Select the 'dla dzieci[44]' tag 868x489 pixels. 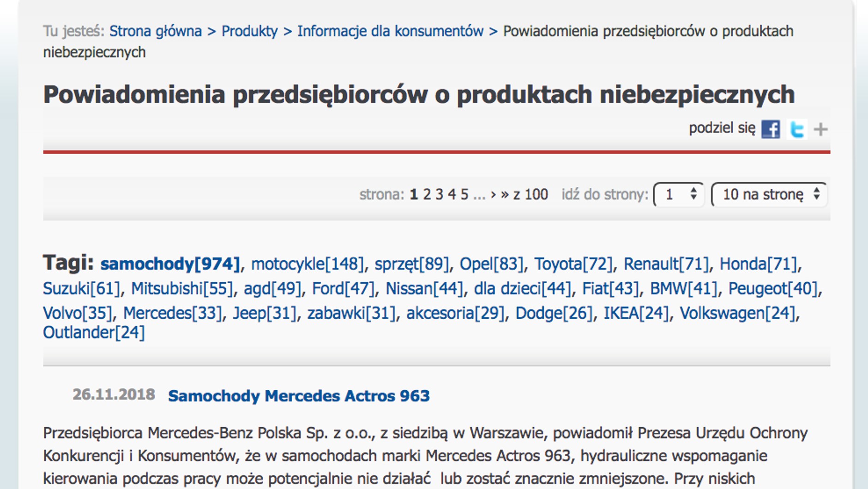coord(522,289)
